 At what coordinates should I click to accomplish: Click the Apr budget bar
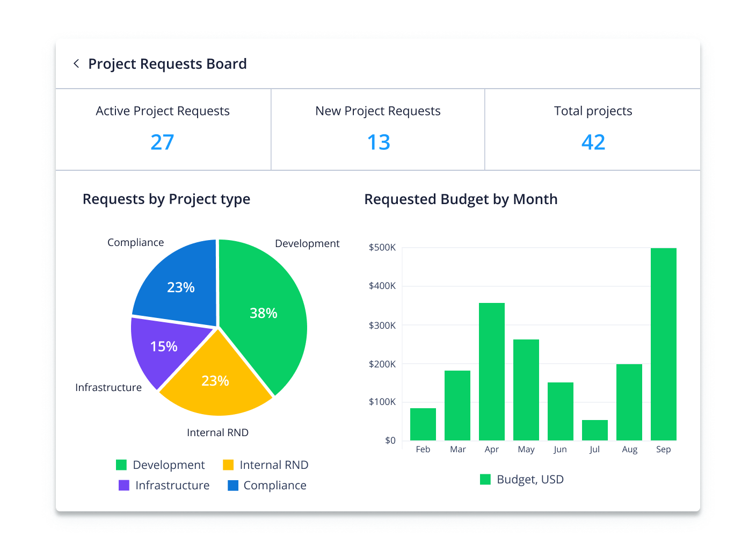[x=491, y=371]
